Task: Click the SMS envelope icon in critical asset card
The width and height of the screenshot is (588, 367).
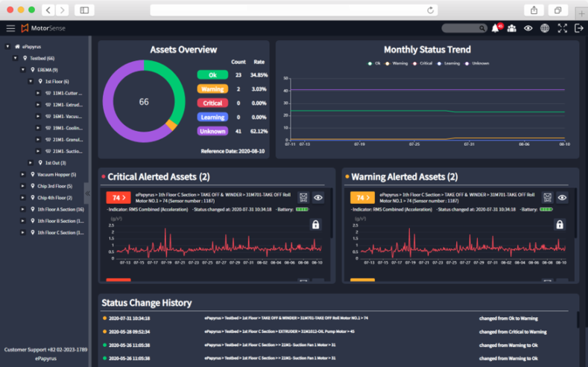Action: [303, 197]
